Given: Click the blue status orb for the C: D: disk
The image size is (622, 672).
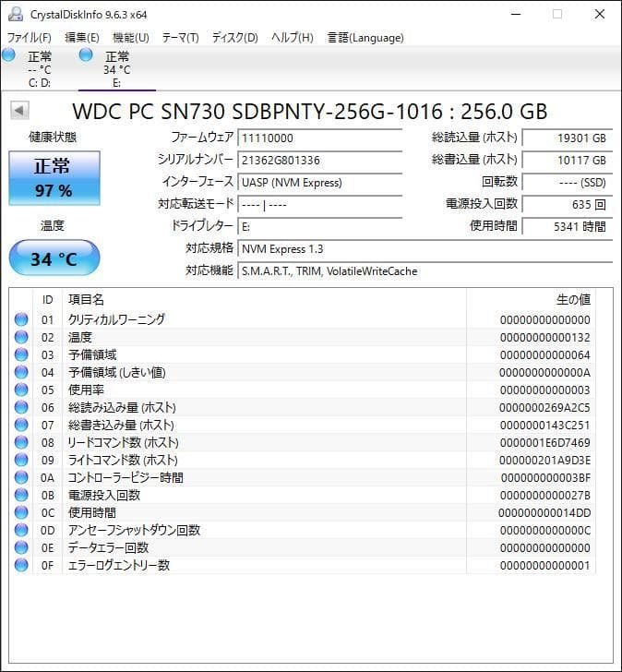Looking at the screenshot, I should click(x=8, y=54).
